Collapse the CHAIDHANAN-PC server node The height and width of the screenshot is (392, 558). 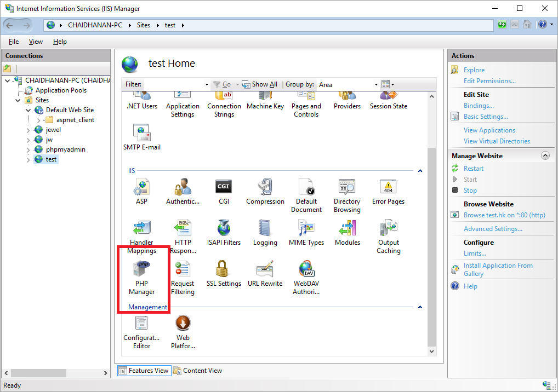(x=8, y=80)
